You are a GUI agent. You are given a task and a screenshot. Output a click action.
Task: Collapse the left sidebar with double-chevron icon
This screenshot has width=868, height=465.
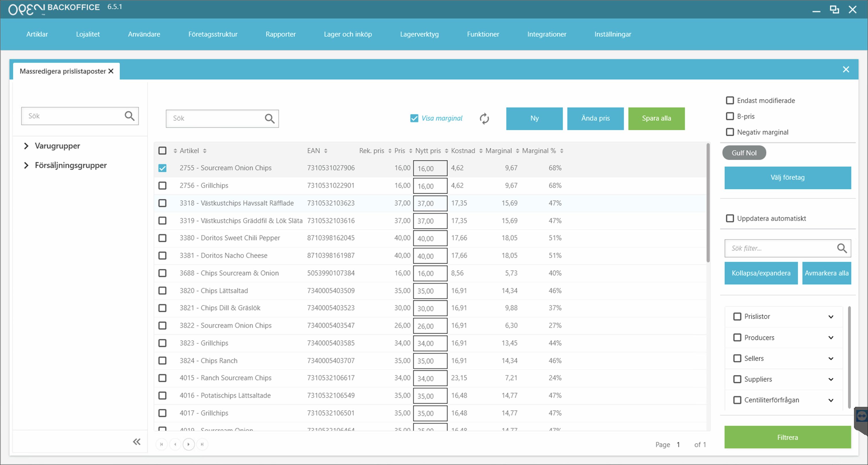[136, 442]
